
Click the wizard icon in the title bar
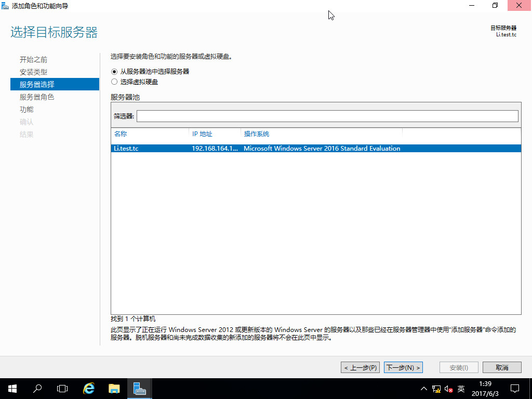pyautogui.click(x=5, y=6)
